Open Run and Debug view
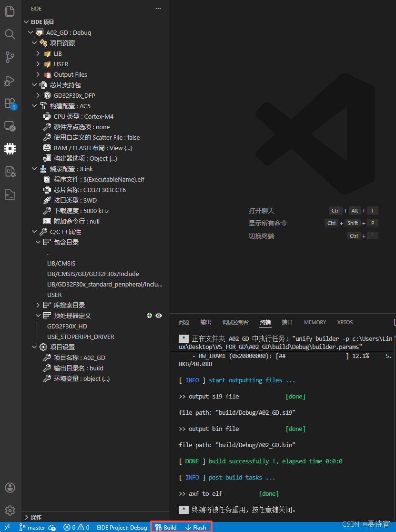396x532 pixels. coord(10,81)
